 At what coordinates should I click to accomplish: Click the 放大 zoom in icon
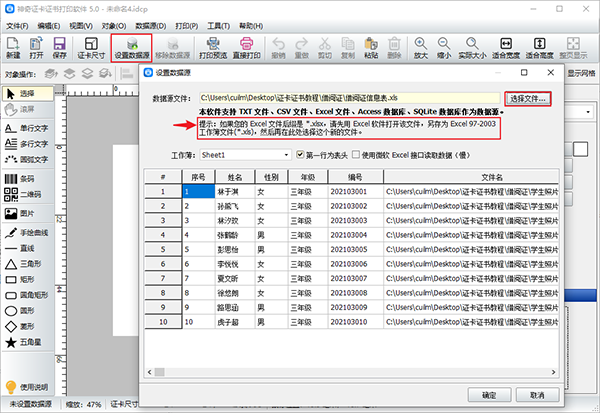point(421,48)
